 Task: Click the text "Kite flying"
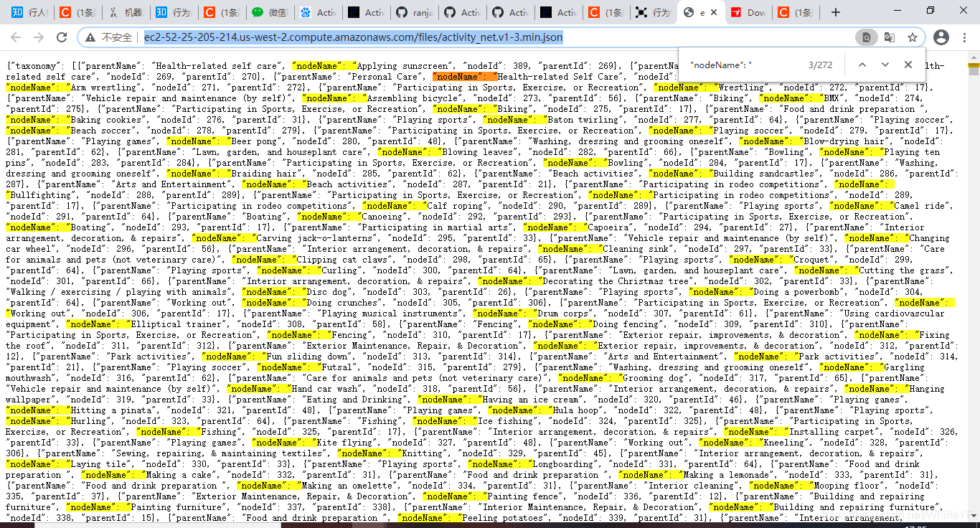(346, 443)
